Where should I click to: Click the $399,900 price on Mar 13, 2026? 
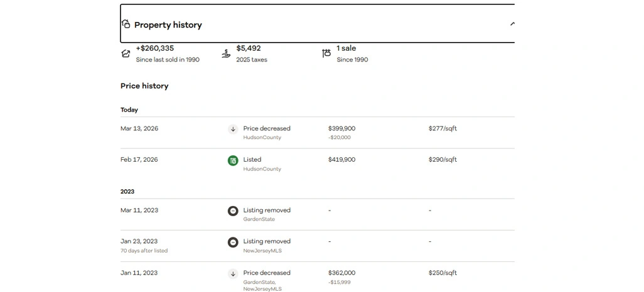pyautogui.click(x=341, y=128)
